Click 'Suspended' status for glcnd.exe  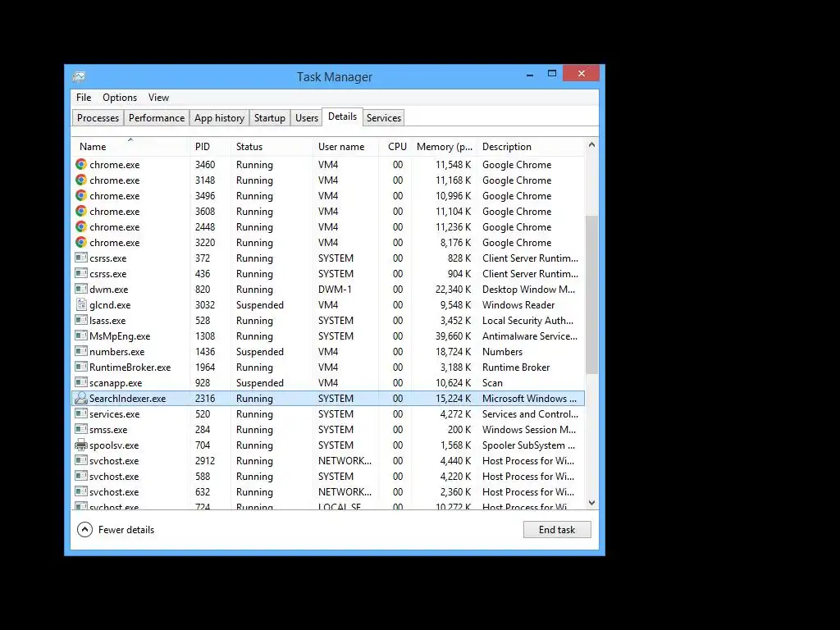click(260, 305)
